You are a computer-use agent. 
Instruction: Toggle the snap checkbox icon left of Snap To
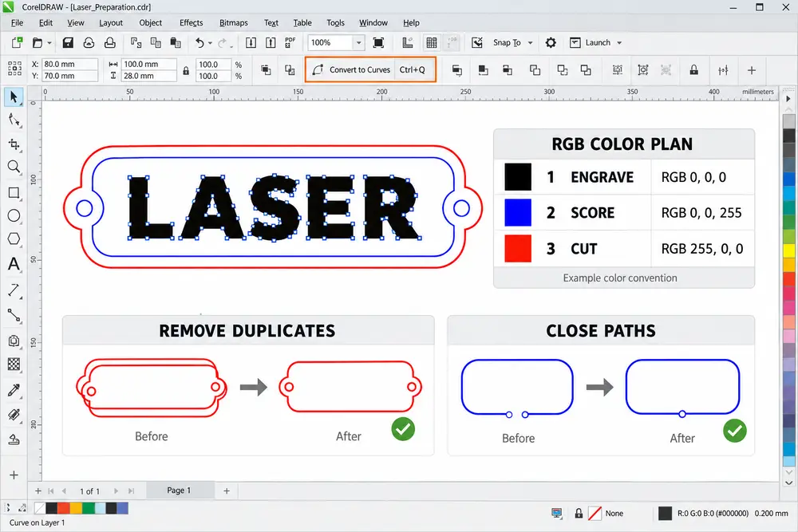click(x=477, y=43)
